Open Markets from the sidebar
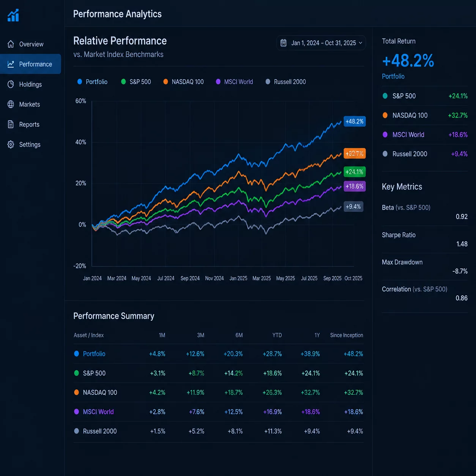The height and width of the screenshot is (476, 476). point(30,104)
